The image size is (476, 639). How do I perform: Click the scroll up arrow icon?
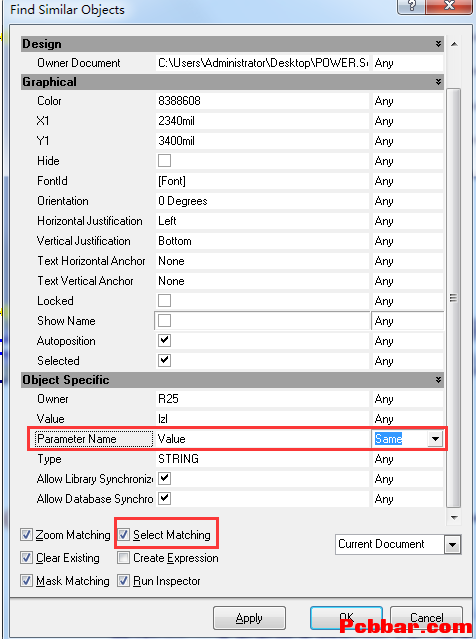coord(454,44)
